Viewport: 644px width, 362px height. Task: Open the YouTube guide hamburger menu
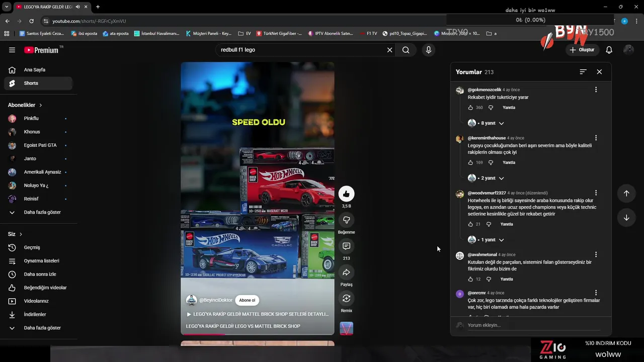(12, 50)
